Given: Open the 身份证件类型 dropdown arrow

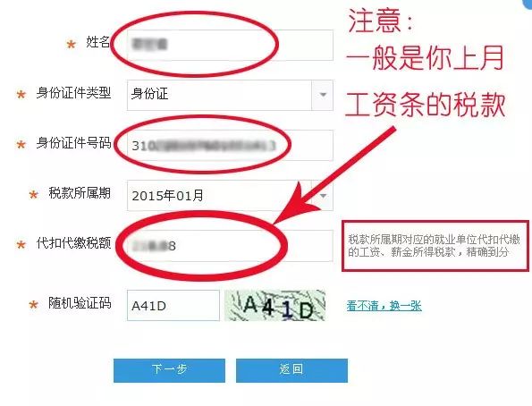Looking at the screenshot, I should pyautogui.click(x=323, y=95).
